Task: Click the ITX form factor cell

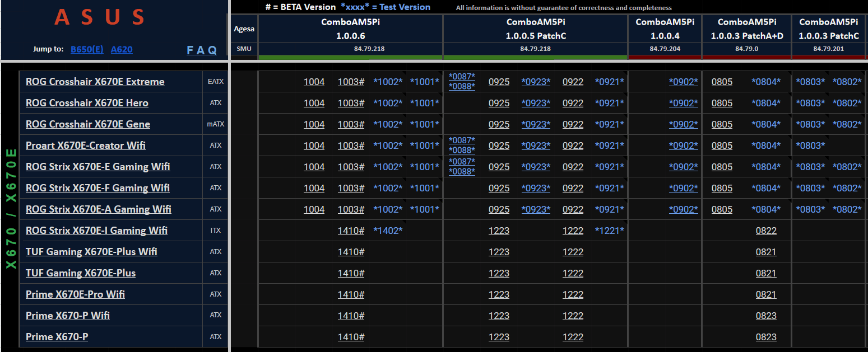Action: 216,231
